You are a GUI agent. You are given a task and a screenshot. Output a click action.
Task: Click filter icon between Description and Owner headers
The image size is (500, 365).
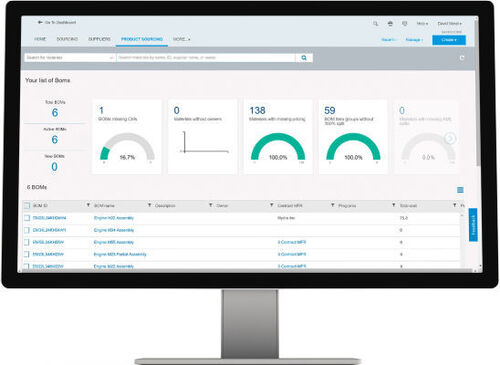click(210, 205)
